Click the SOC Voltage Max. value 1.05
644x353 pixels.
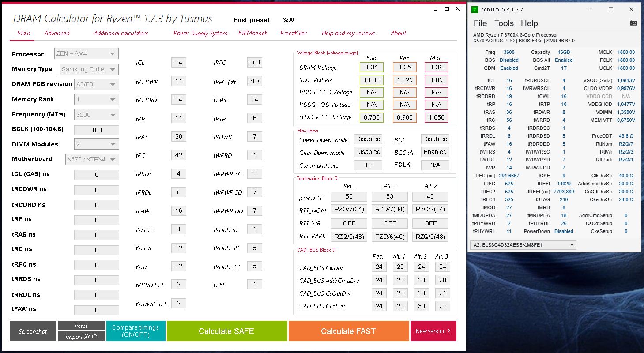coord(437,79)
